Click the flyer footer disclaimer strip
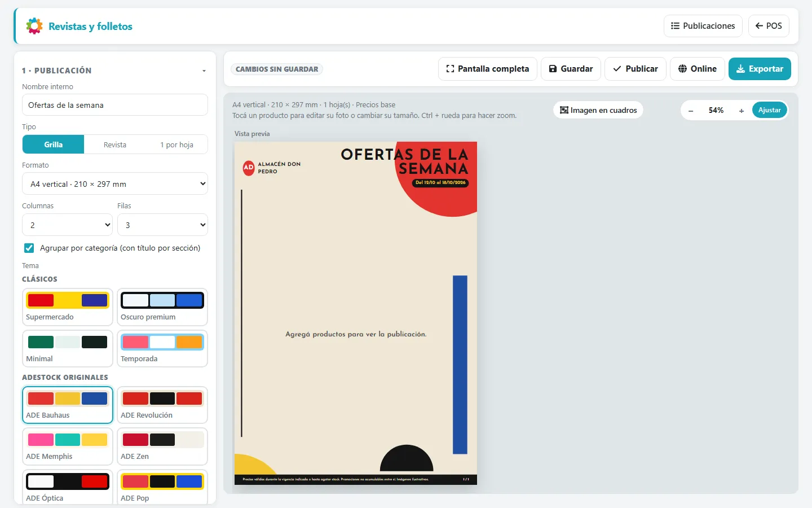 (x=356, y=479)
